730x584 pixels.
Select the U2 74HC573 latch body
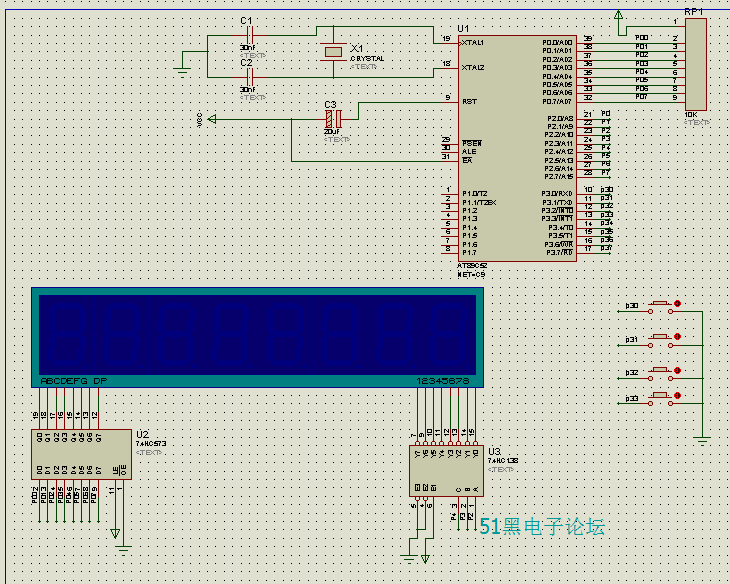(81, 455)
